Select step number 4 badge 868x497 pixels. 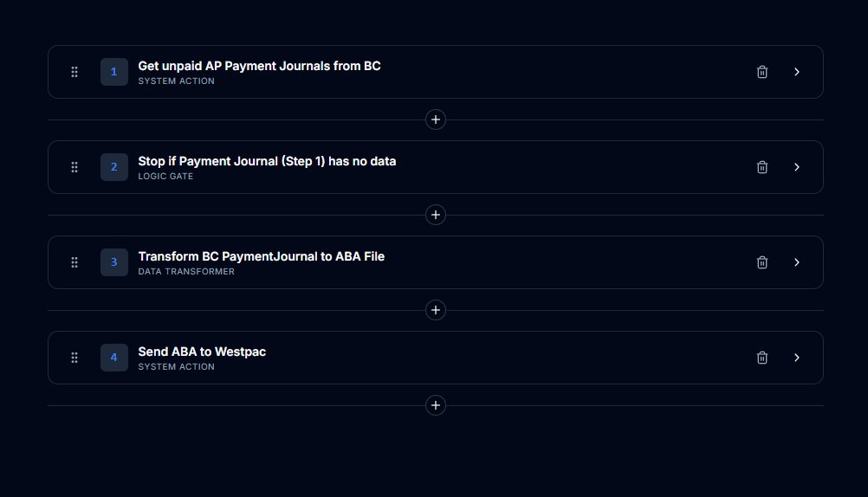click(x=114, y=358)
